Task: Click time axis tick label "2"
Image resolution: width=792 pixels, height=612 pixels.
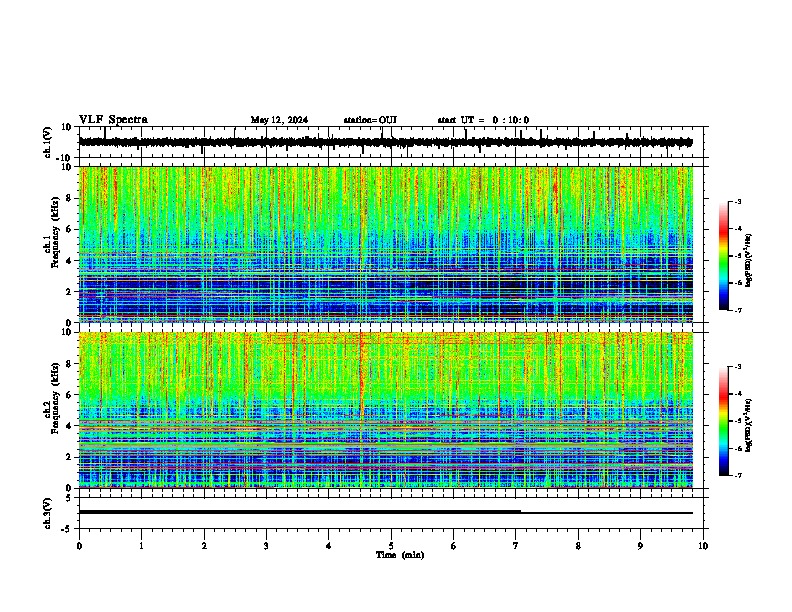Action: (x=204, y=546)
